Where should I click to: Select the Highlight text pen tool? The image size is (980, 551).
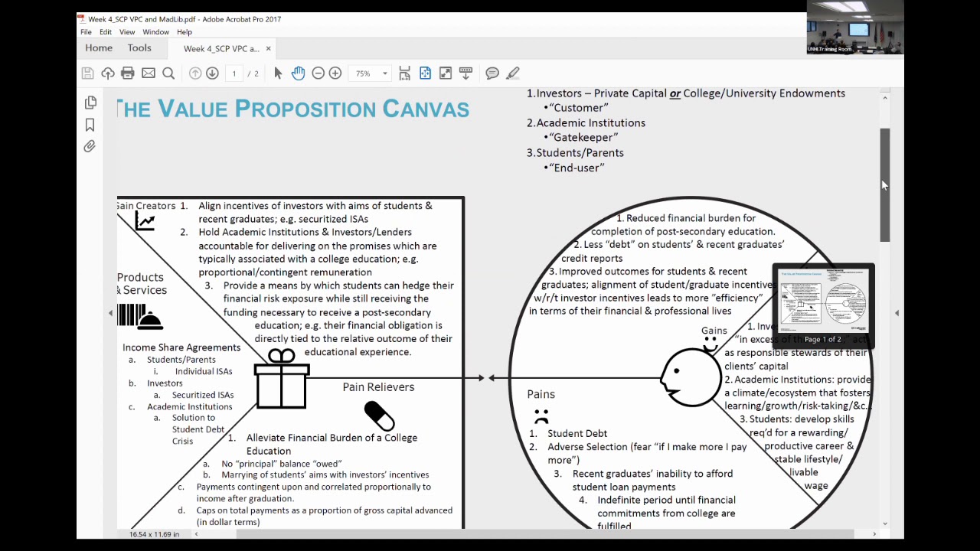pyautogui.click(x=513, y=73)
